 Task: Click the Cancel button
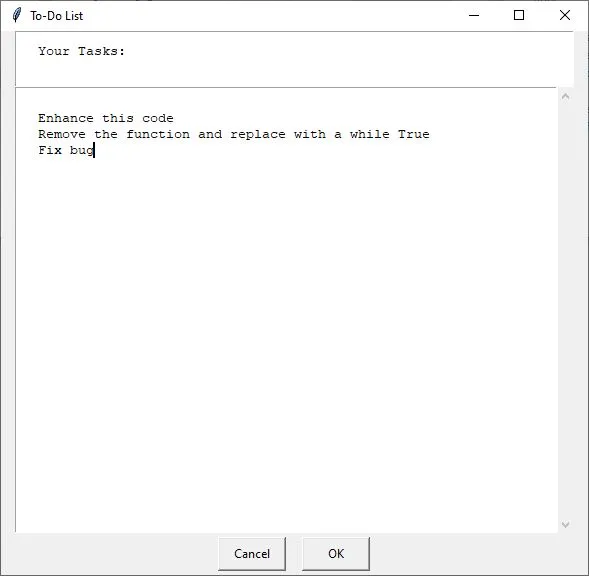(252, 553)
